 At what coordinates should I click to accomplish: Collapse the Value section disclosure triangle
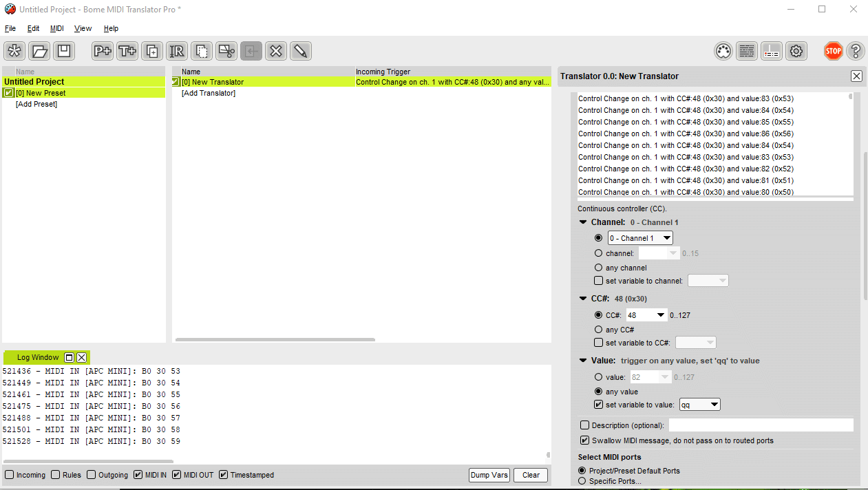click(x=583, y=361)
